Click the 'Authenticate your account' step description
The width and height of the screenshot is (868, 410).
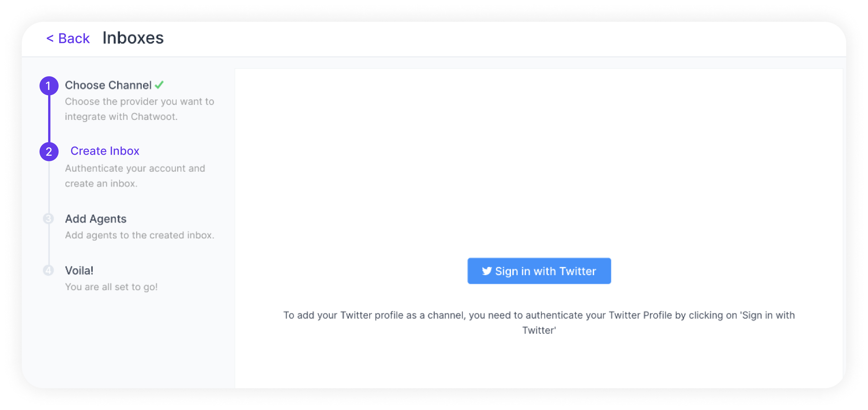(135, 175)
